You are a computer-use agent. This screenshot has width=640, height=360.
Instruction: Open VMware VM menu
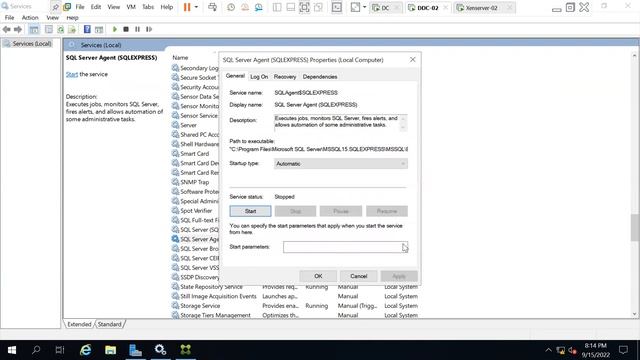tap(131, 7)
